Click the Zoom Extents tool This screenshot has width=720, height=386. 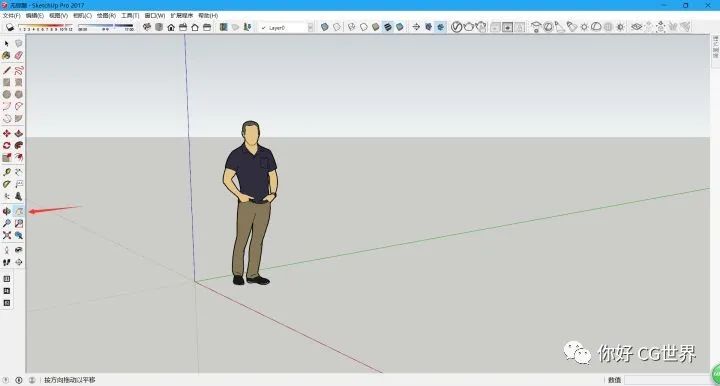pyautogui.click(x=6, y=235)
